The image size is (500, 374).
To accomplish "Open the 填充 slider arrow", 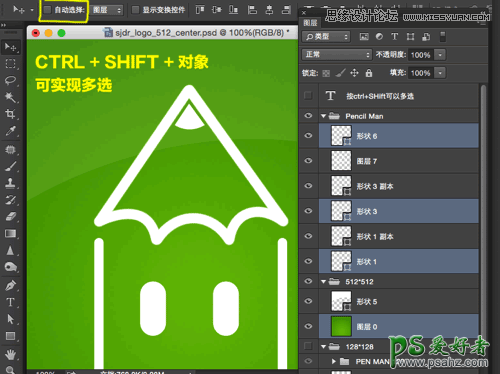I will [440, 73].
